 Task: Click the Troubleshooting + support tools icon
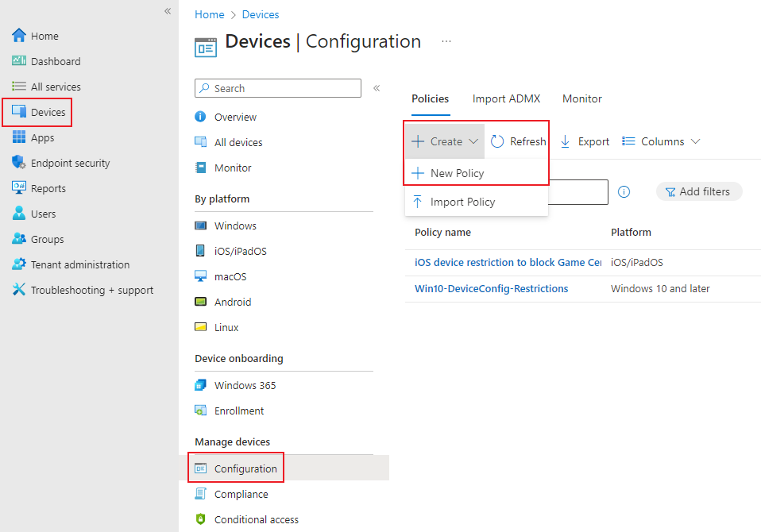click(x=19, y=290)
